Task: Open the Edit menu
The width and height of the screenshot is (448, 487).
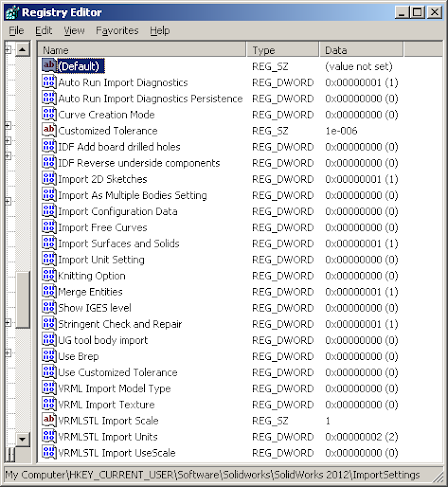Action: point(44,31)
